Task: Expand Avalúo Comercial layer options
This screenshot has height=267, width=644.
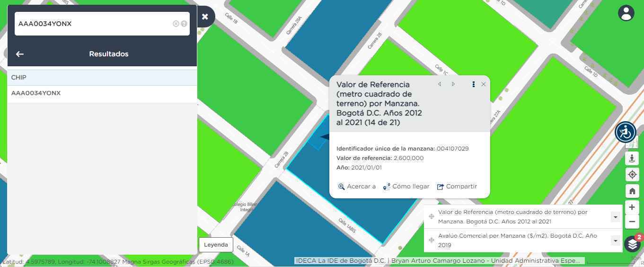Action: pos(615,240)
